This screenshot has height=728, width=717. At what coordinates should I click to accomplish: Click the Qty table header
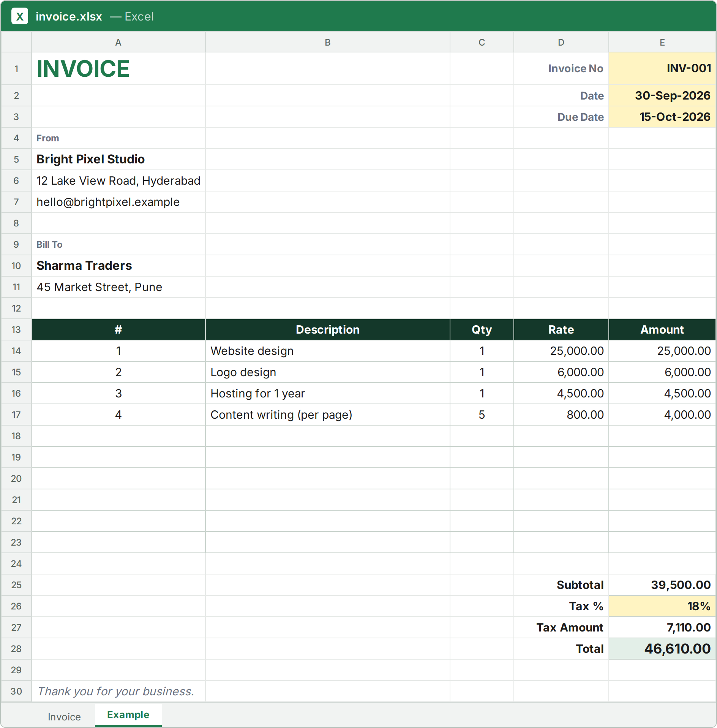tap(482, 329)
